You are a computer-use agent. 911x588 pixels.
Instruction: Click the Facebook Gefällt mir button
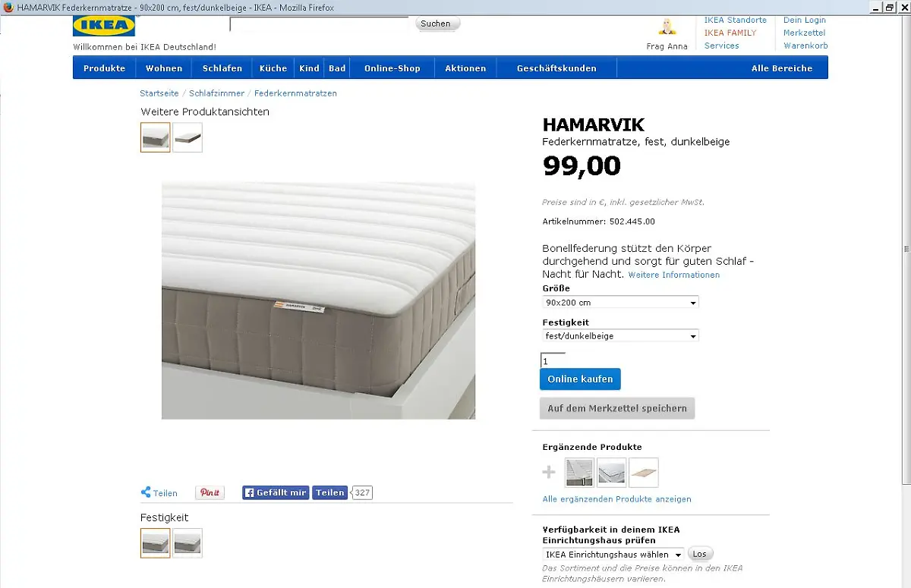pyautogui.click(x=276, y=492)
